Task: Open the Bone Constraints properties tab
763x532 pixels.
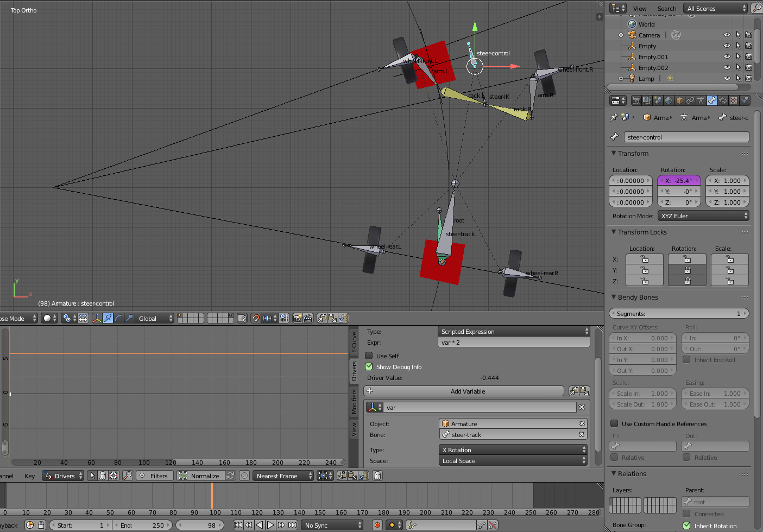Action: tap(723, 100)
